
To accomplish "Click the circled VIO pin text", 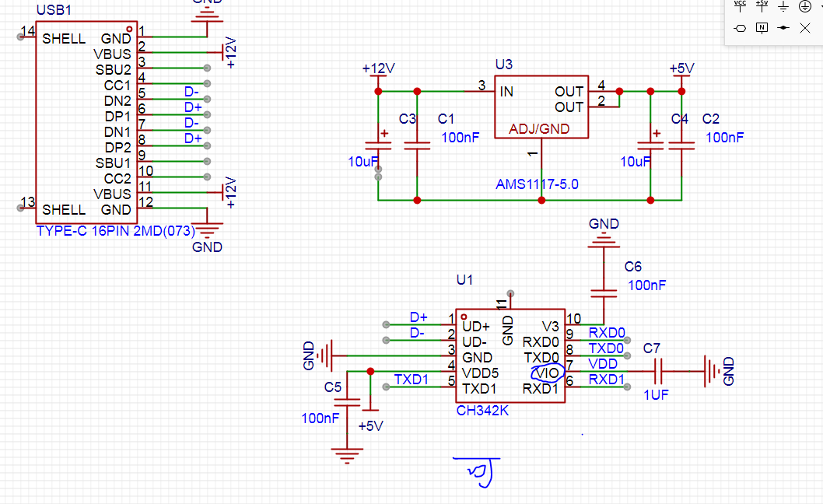I will pyautogui.click(x=548, y=373).
